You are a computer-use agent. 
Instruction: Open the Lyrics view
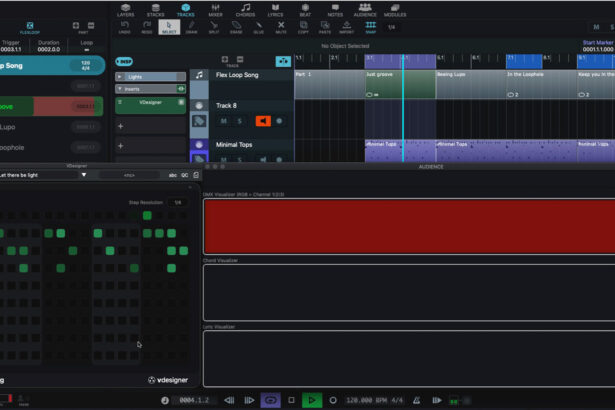point(275,10)
